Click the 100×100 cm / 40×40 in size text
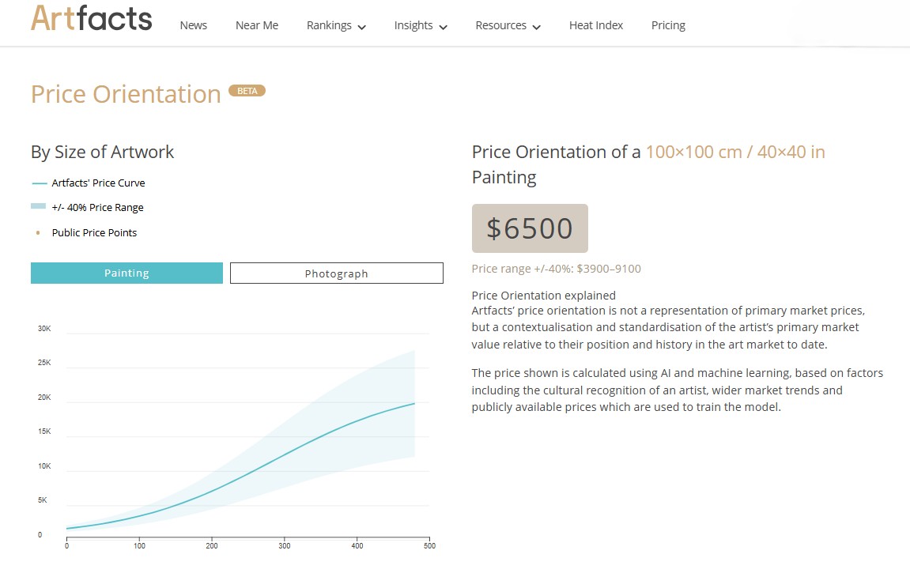This screenshot has width=910, height=588. pyautogui.click(x=734, y=152)
